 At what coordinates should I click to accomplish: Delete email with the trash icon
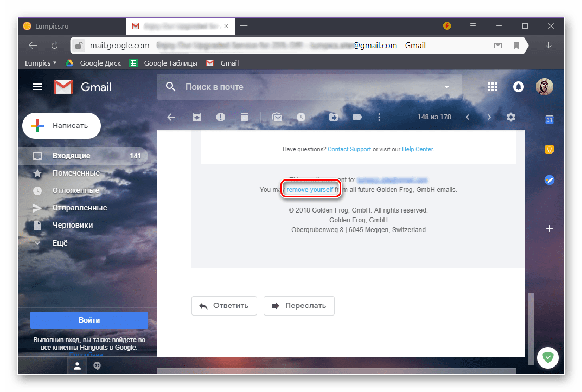click(x=245, y=117)
